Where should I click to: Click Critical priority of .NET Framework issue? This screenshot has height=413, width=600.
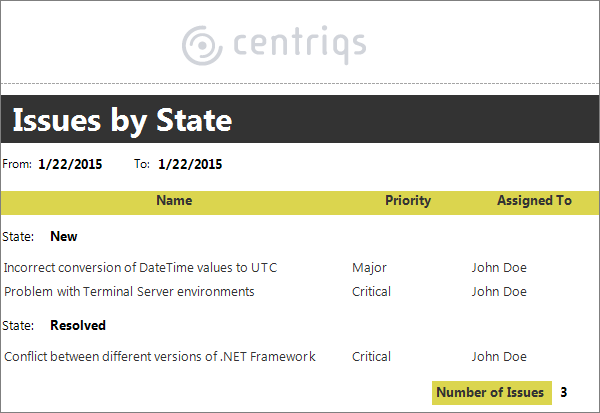371,357
